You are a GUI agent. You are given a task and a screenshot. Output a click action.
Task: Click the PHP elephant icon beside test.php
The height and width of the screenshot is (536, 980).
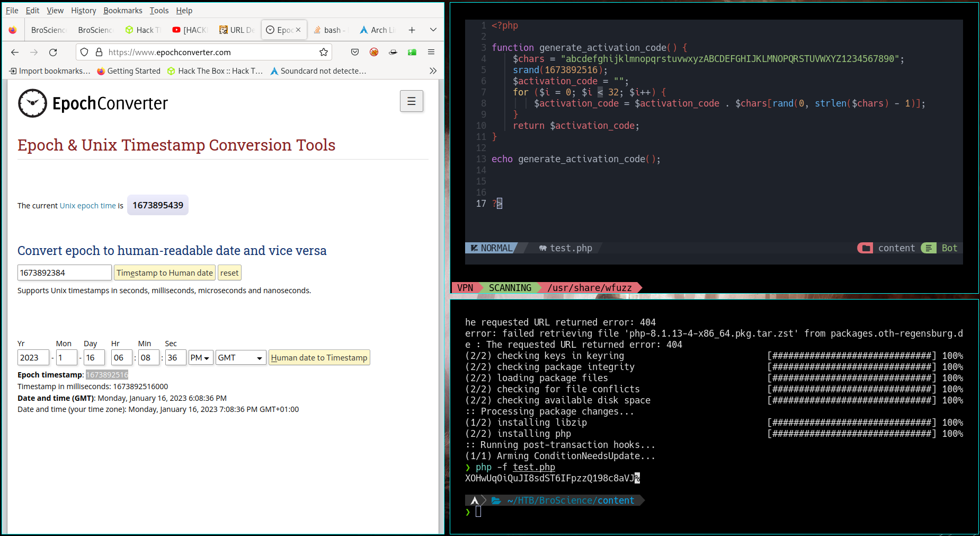[x=542, y=248]
